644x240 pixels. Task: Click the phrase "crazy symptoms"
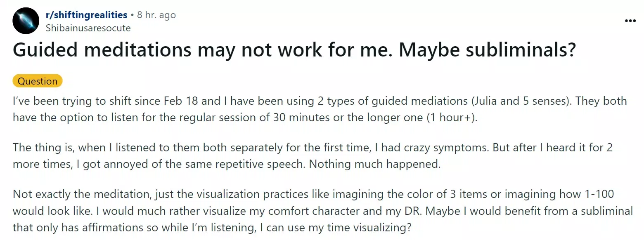439,147
